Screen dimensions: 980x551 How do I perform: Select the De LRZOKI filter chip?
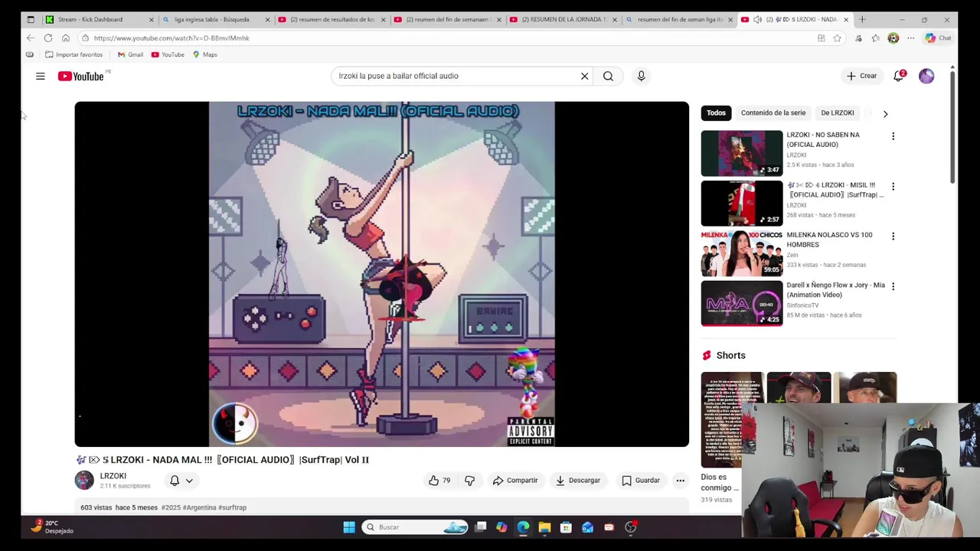click(x=837, y=113)
